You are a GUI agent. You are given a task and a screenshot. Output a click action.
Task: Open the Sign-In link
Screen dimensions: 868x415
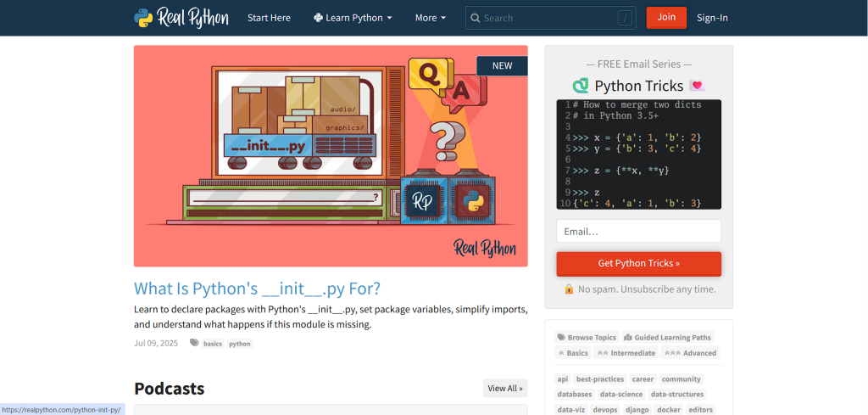pyautogui.click(x=712, y=18)
